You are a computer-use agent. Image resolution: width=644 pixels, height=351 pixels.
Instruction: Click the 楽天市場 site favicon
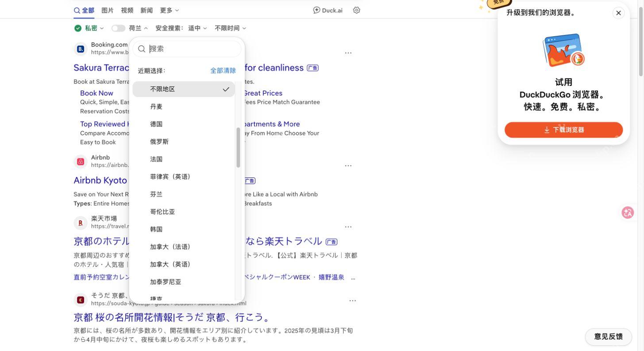pos(81,223)
